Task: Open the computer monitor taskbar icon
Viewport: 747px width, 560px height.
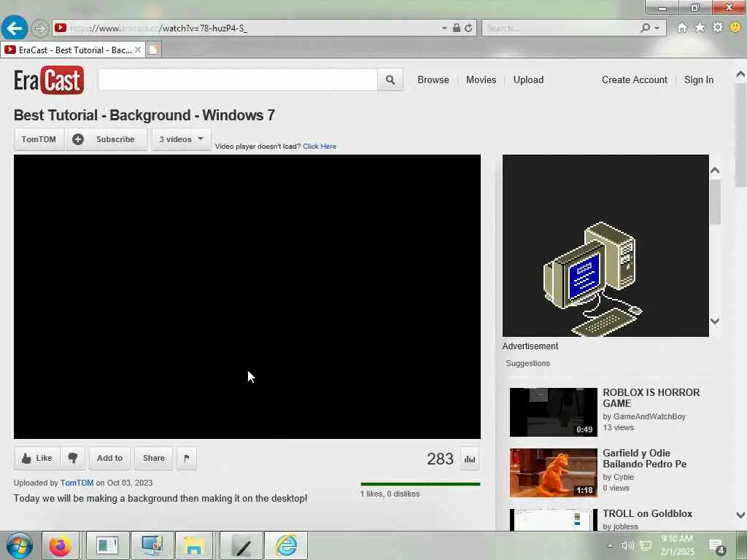Action: [152, 545]
